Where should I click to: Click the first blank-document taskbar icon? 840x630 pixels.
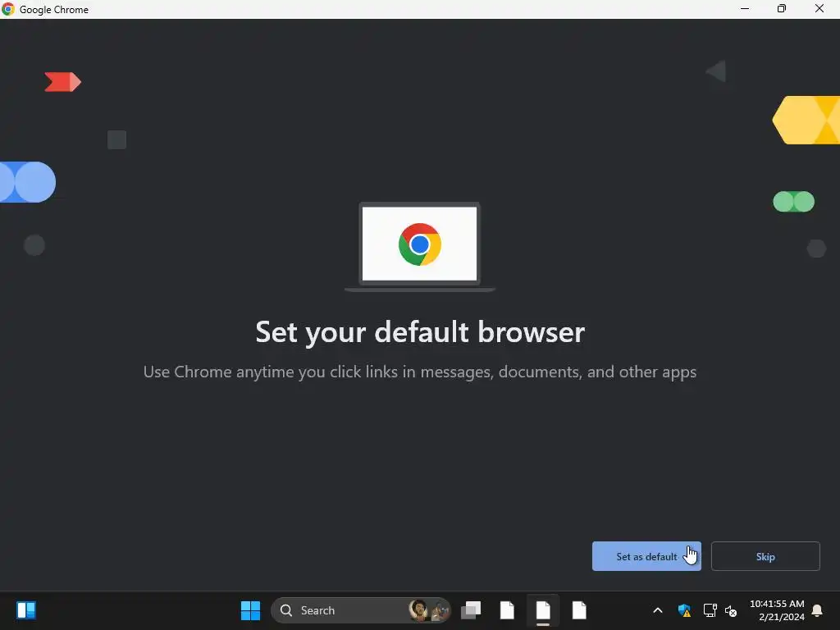click(507, 610)
